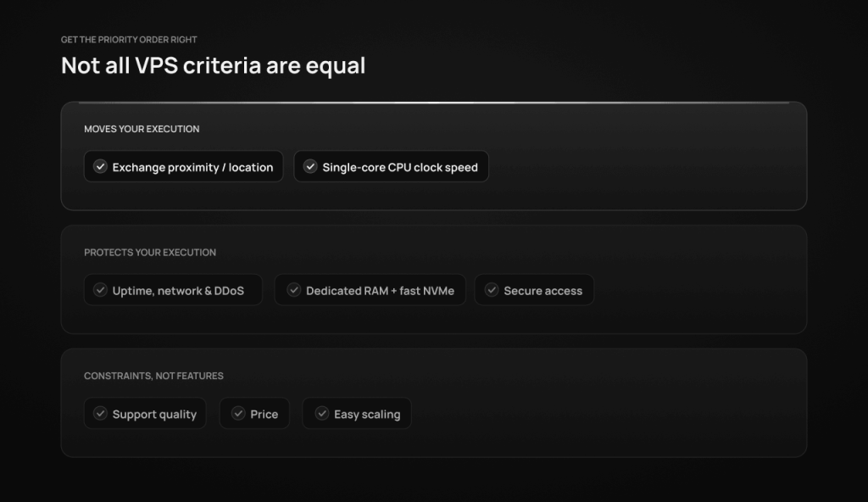The height and width of the screenshot is (502, 868).
Task: Pick the Support quality chip
Action: tap(145, 413)
